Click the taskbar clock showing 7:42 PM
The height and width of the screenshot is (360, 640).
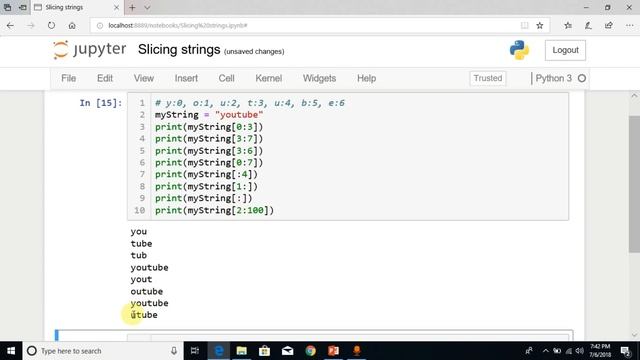click(600, 351)
